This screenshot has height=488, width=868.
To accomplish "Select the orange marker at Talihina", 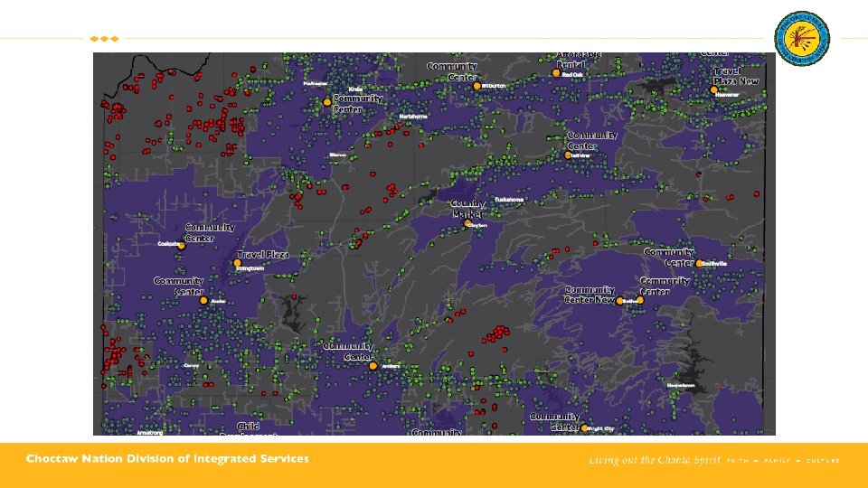I will tap(568, 155).
